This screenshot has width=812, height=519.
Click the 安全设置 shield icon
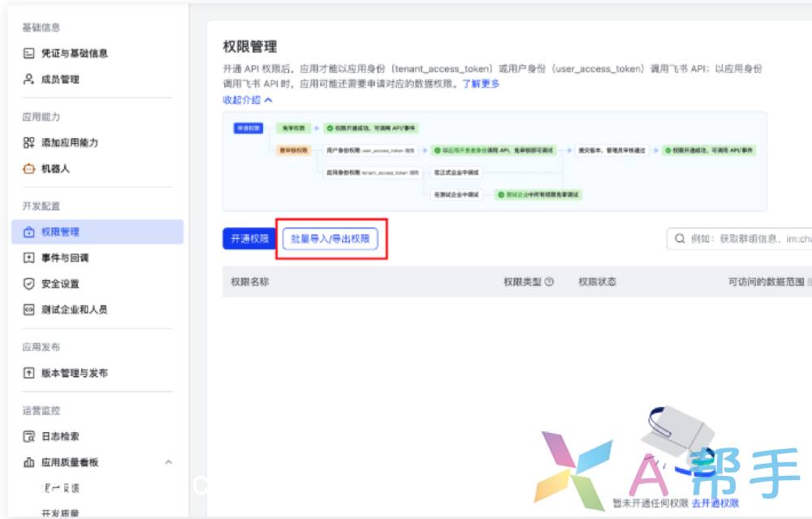[28, 284]
